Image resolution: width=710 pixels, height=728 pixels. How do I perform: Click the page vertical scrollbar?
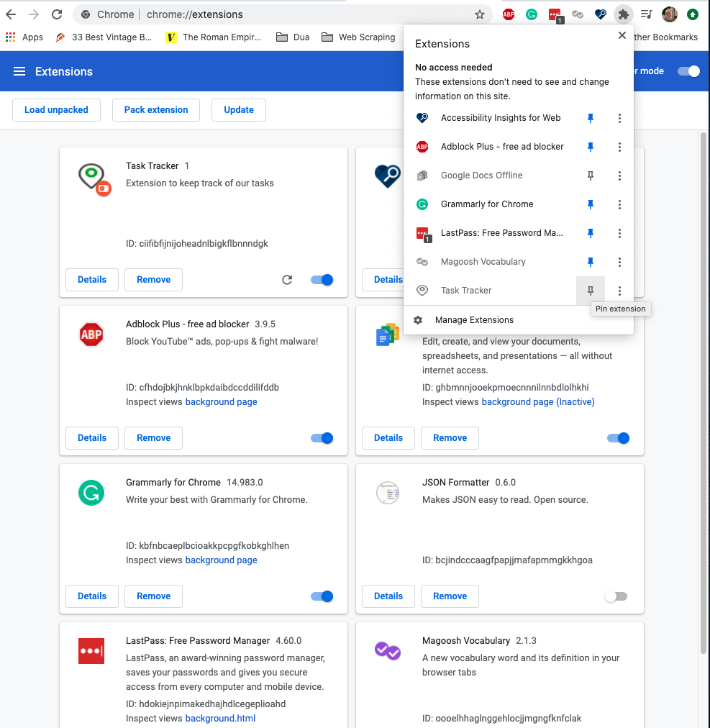(704, 392)
